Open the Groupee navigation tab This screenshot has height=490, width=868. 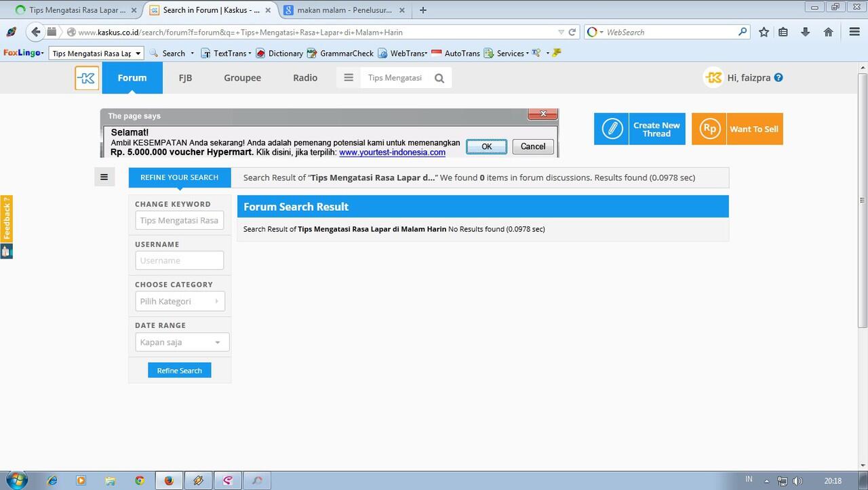[242, 78]
